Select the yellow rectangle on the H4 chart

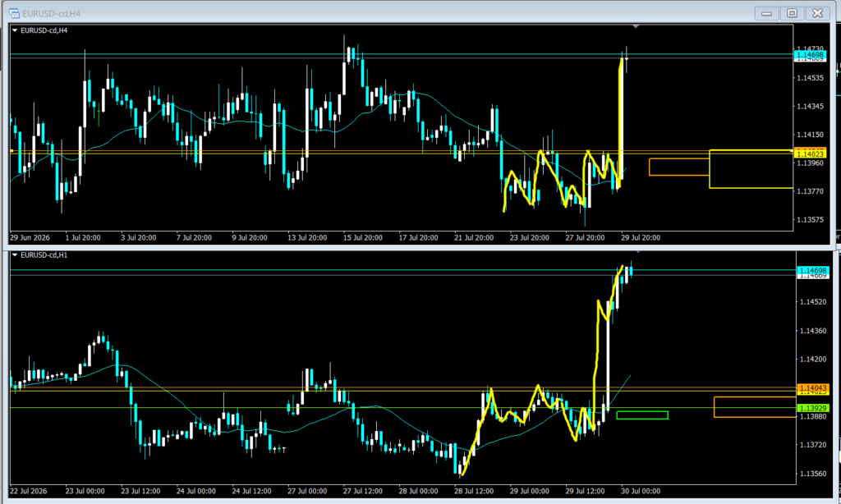pos(751,169)
